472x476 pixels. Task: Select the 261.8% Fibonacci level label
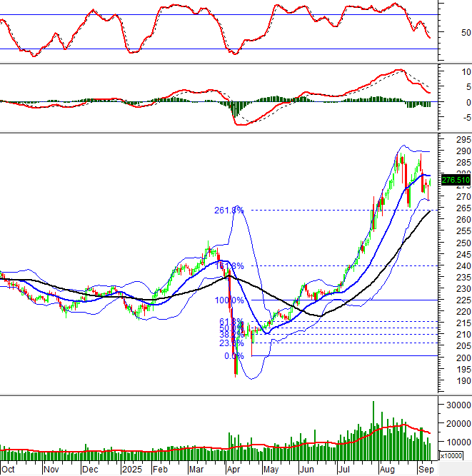pyautogui.click(x=229, y=211)
